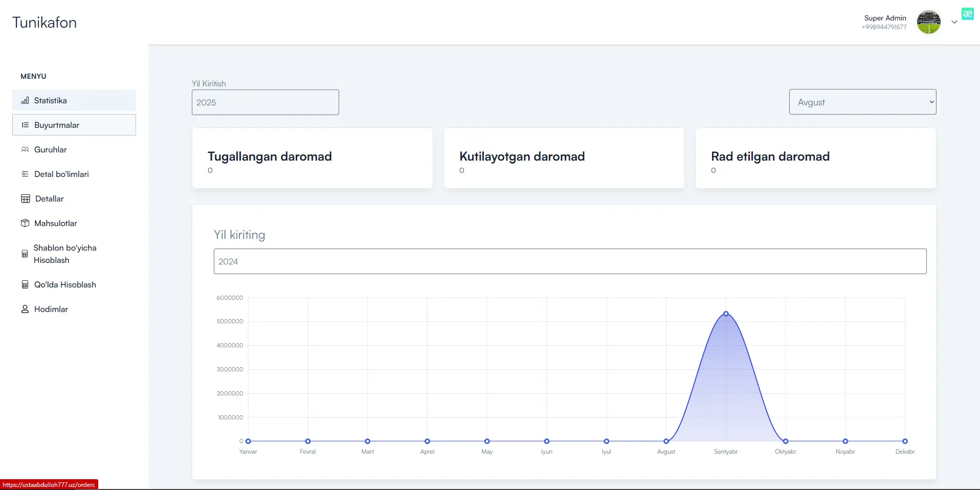Click the Tugallangan daromad card
This screenshot has height=490, width=980.
pyautogui.click(x=312, y=158)
